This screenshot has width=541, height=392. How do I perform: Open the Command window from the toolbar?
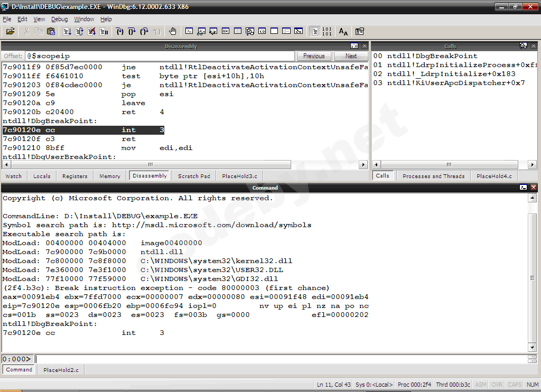[x=189, y=31]
